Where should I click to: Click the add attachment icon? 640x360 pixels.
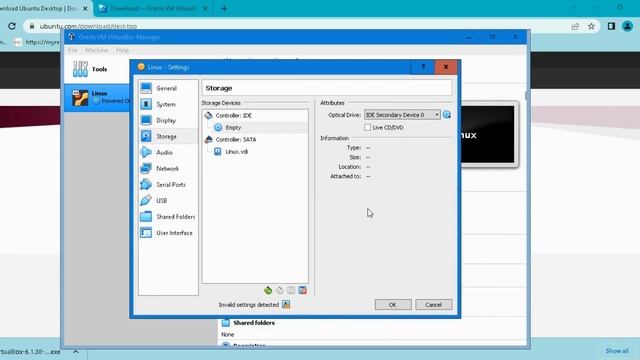click(291, 290)
